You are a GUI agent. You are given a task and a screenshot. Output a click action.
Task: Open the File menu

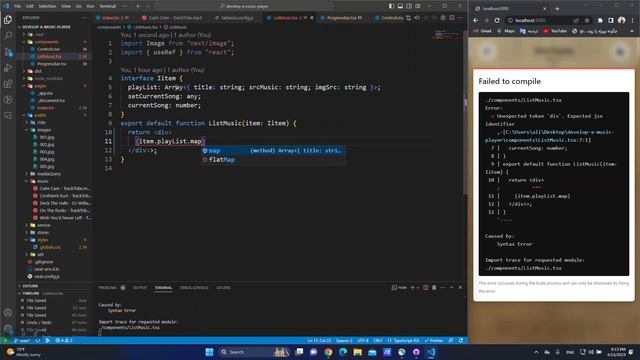click(18, 6)
